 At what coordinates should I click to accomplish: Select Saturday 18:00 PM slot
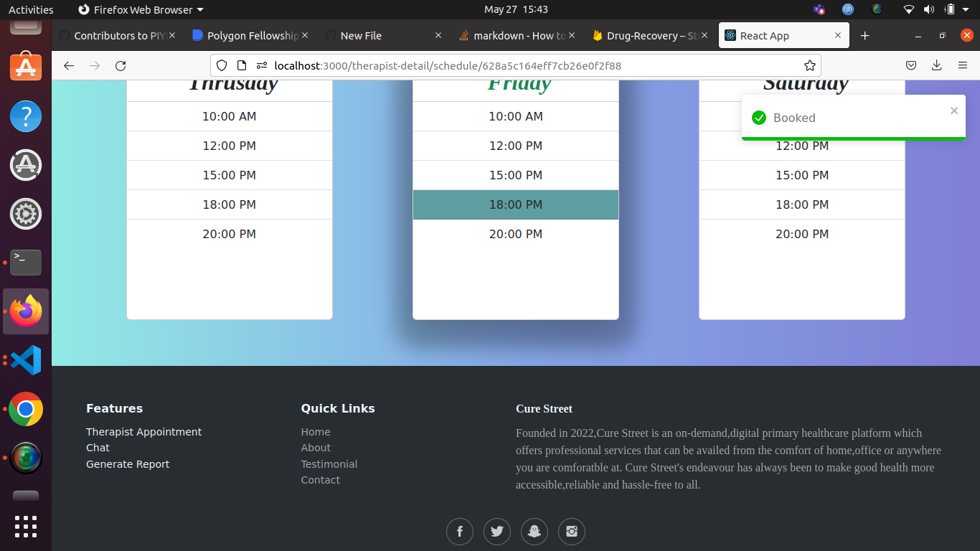(802, 204)
